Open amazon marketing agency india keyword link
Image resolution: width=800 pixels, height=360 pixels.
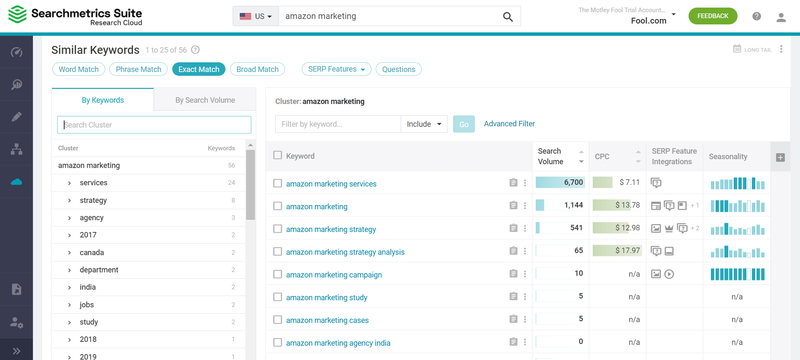click(338, 343)
